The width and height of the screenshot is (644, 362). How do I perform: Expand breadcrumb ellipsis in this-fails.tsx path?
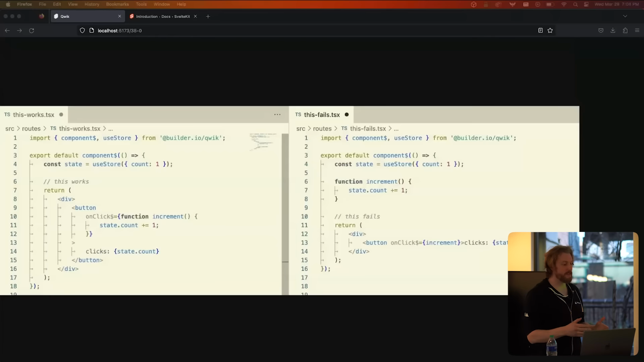[x=396, y=129]
